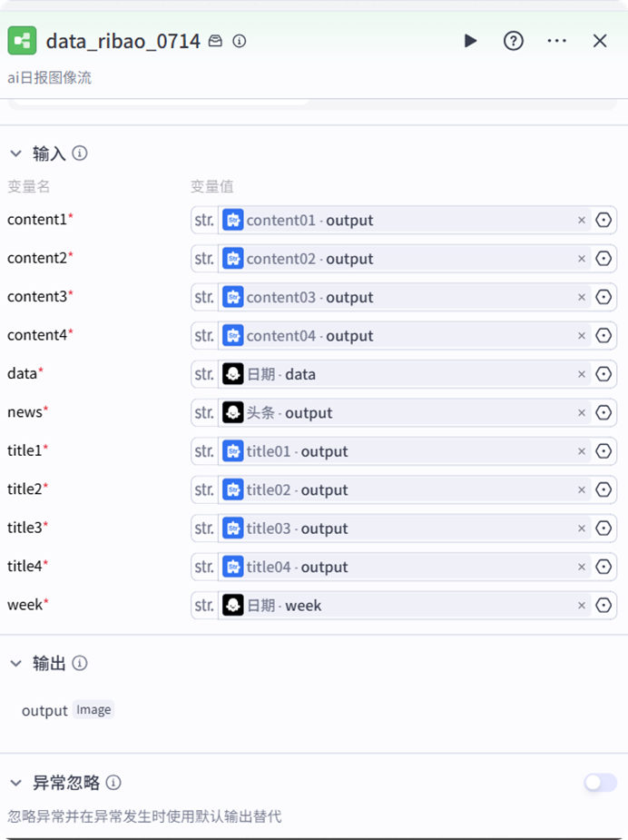Enable the 异常忽略 toggle switch
628x840 pixels.
600,783
